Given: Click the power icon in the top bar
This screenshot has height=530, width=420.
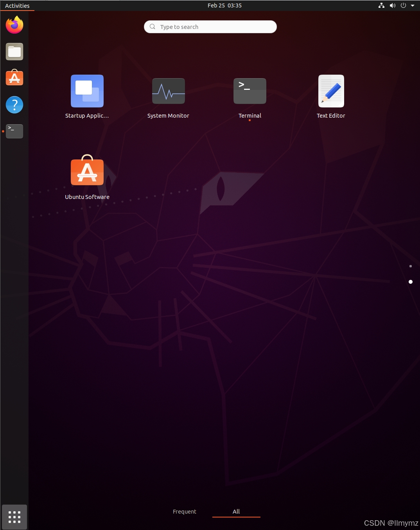Looking at the screenshot, I should (403, 5).
